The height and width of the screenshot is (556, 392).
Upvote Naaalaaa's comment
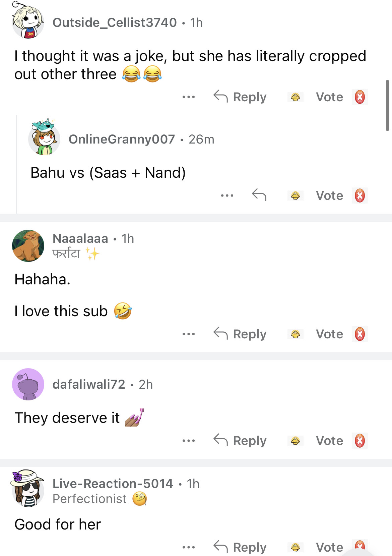[x=295, y=334]
